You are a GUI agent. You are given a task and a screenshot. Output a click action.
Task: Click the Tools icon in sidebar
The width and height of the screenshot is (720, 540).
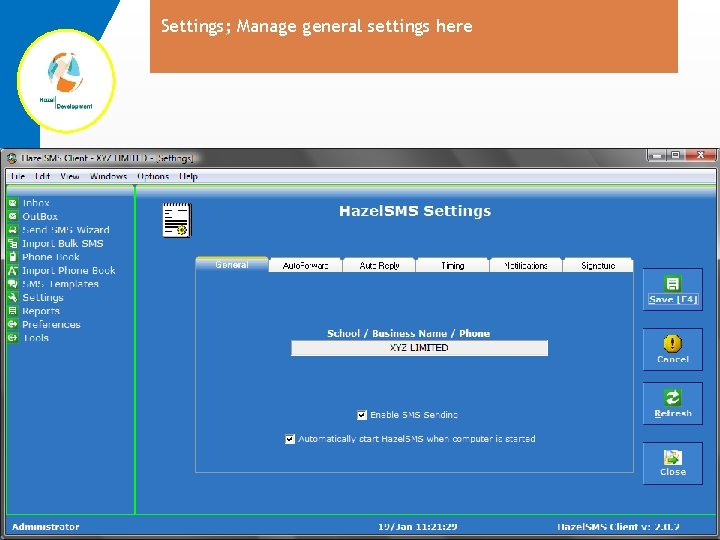coord(13,338)
